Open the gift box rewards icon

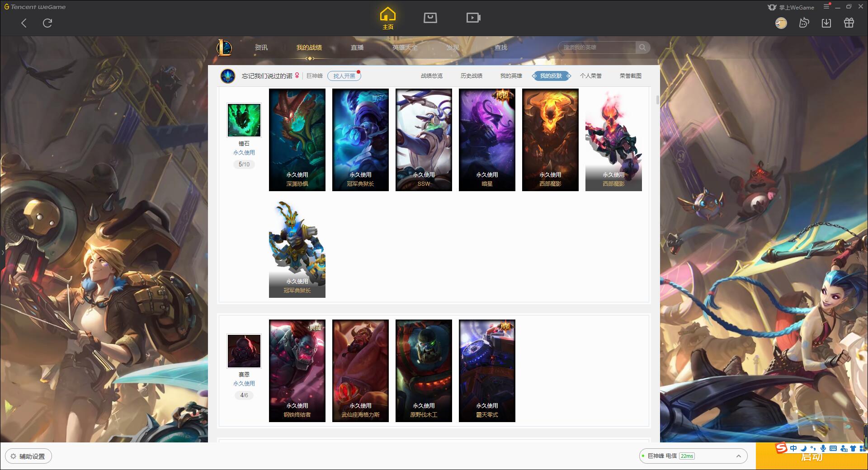[849, 23]
